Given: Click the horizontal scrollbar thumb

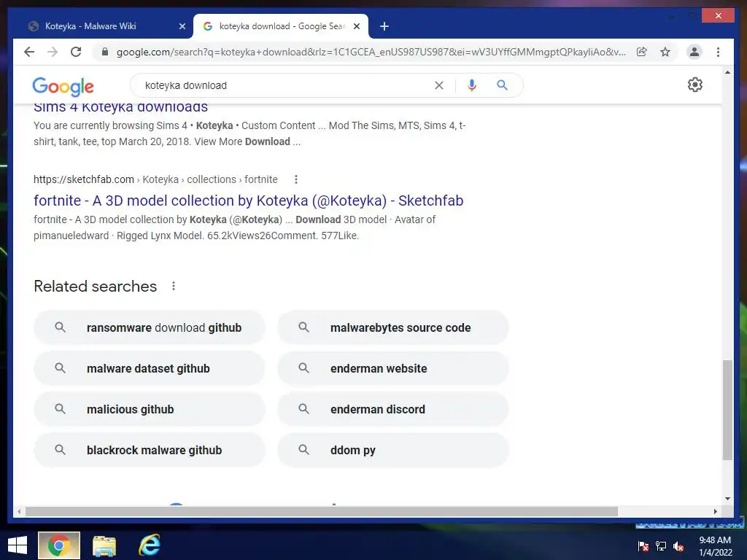Looking at the screenshot, I should click(x=322, y=511).
